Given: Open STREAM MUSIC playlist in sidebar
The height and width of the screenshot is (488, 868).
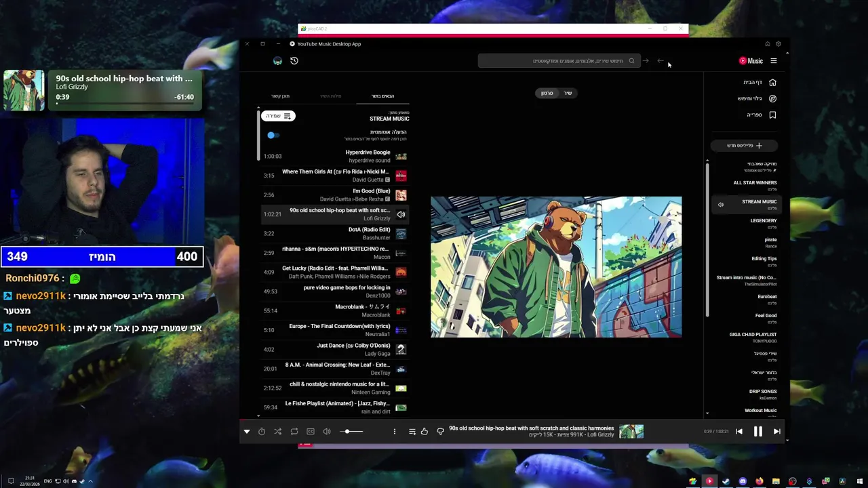Looking at the screenshot, I should [x=746, y=204].
